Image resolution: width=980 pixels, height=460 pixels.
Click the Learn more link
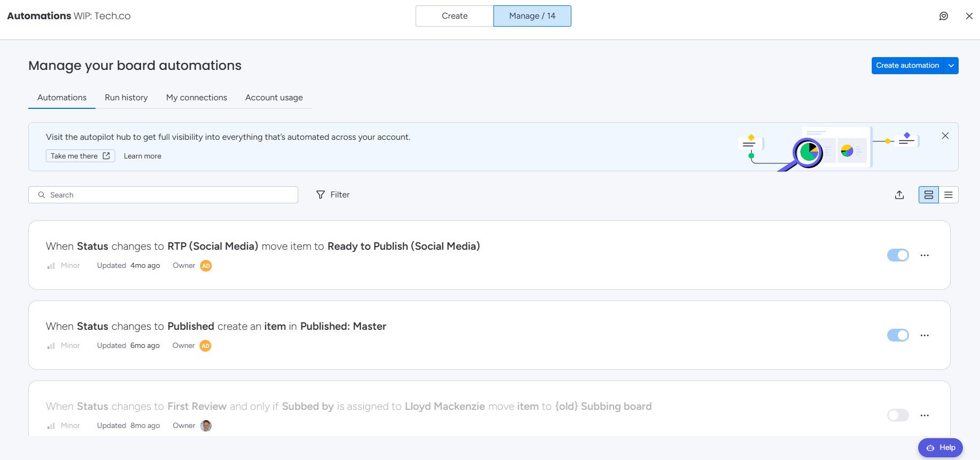pyautogui.click(x=142, y=156)
